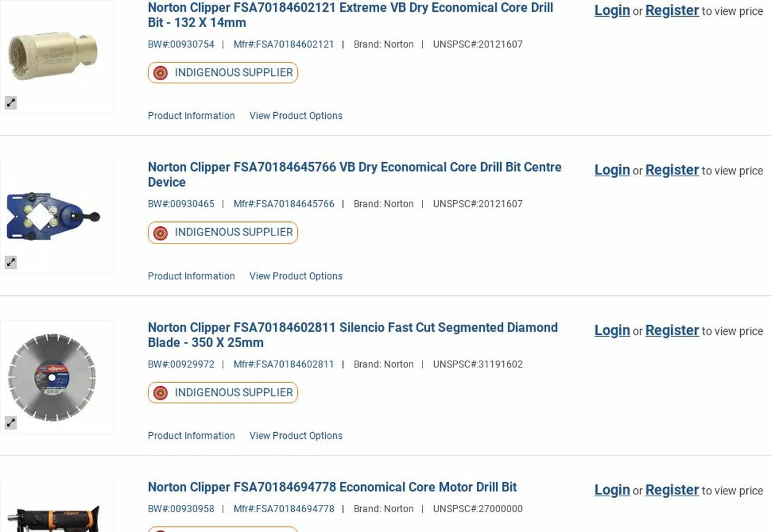Click Indigenous Supplier icon on Extreme VB item
Viewport: 771px width, 532px height.
coord(160,73)
